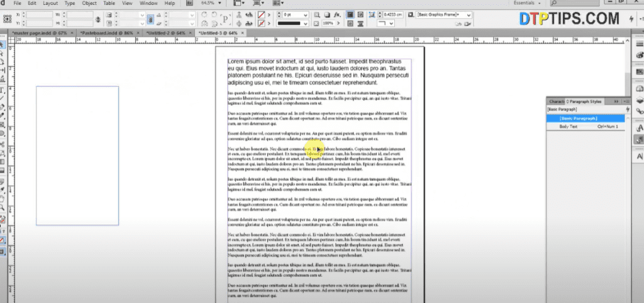The width and height of the screenshot is (644, 303).
Task: Select [Basic Paragraph] style in list
Action: pos(586,118)
